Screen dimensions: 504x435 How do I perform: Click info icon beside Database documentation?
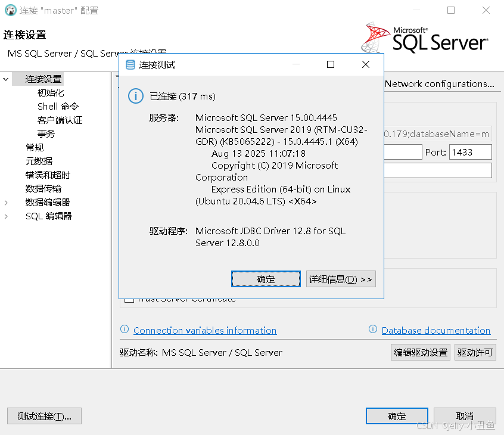click(373, 329)
